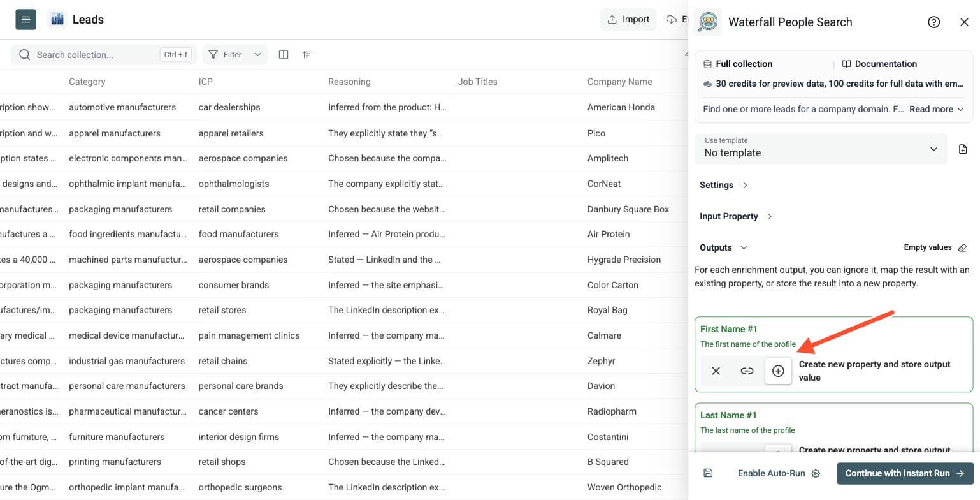Click the Air Protein cell
Image resolution: width=980 pixels, height=500 pixels.
[609, 234]
